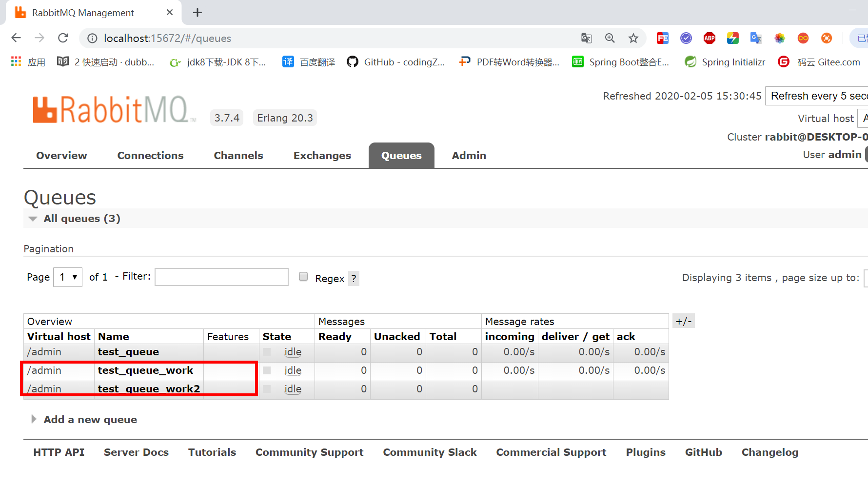Sort queues by the Ready column header
This screenshot has height=489, width=868.
pyautogui.click(x=335, y=336)
